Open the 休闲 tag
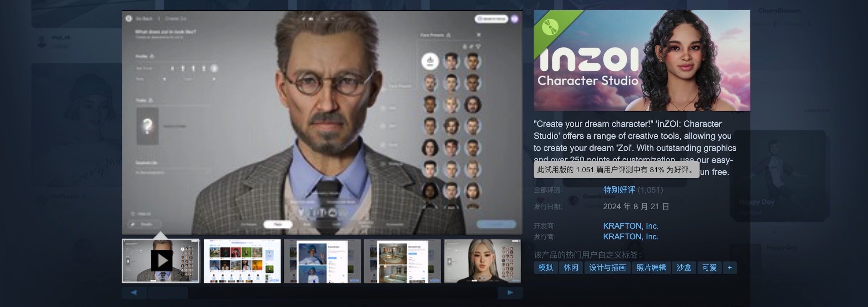 click(x=571, y=268)
